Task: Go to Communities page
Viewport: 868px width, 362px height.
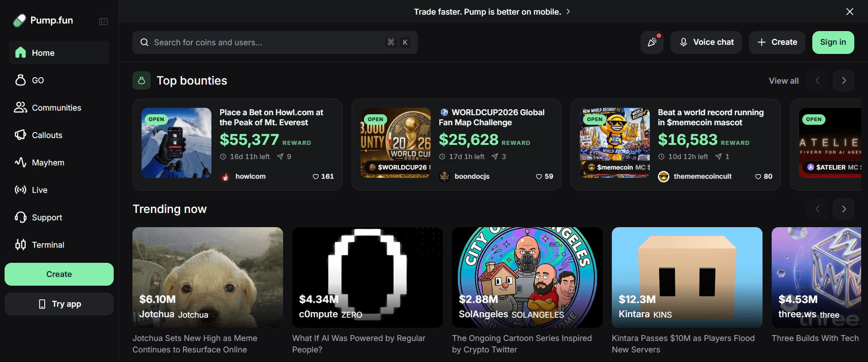Action: (x=59, y=107)
